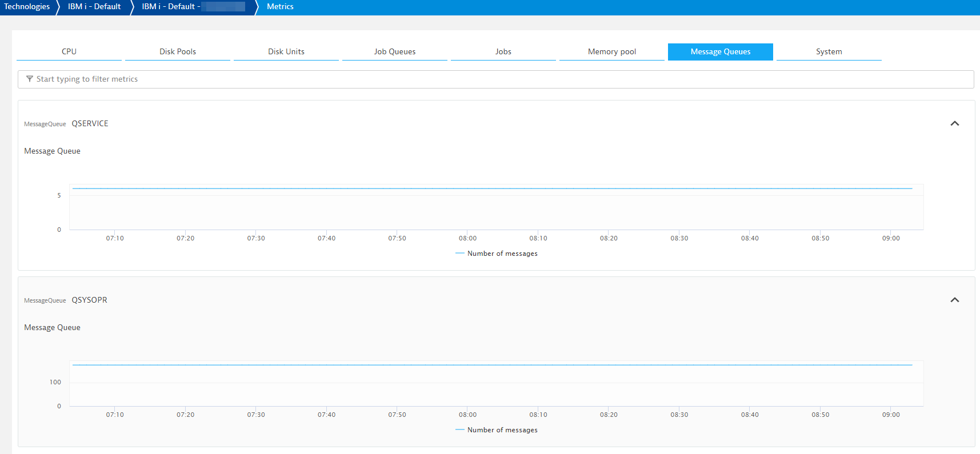980x454 pixels.
Task: Open the redacted IBM i - Default host breadcrumb
Action: pos(194,7)
